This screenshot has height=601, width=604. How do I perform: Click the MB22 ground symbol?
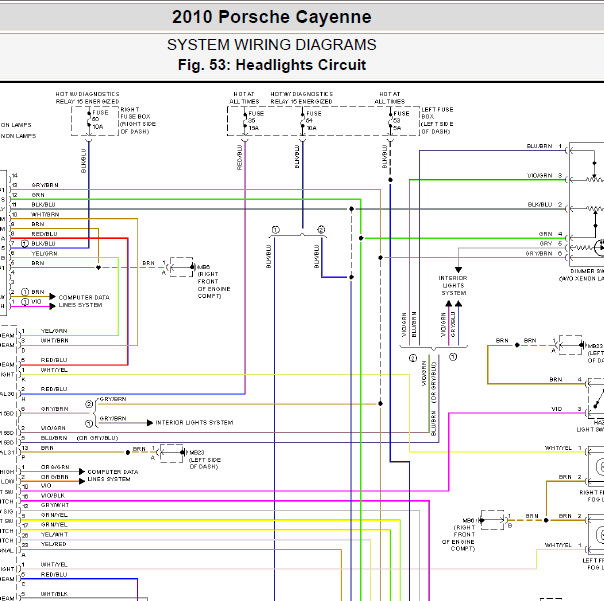pos(570,345)
